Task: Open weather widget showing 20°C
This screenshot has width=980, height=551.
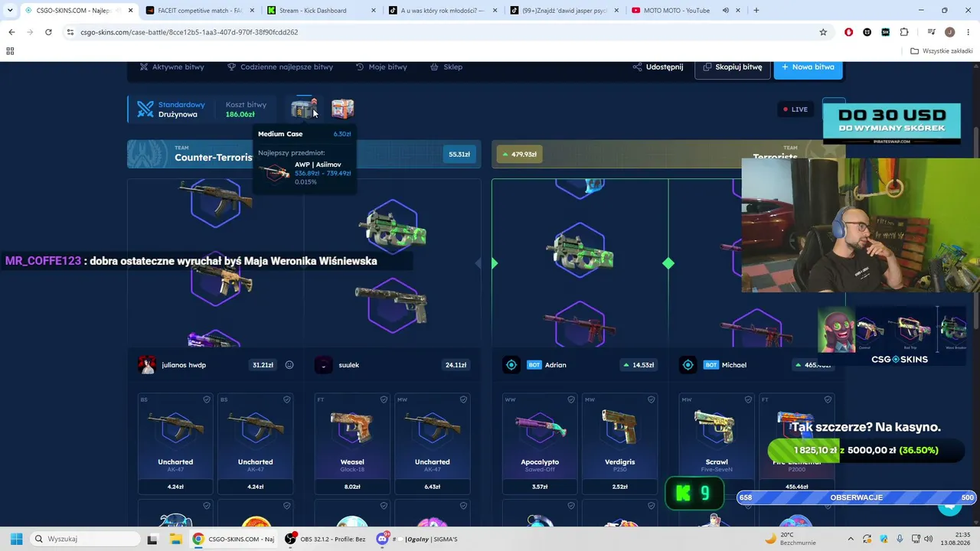Action: [x=789, y=539]
